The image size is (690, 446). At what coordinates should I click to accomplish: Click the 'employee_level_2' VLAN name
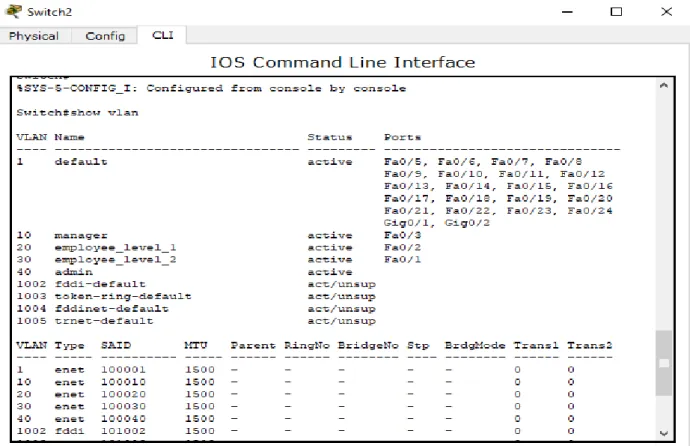point(115,260)
